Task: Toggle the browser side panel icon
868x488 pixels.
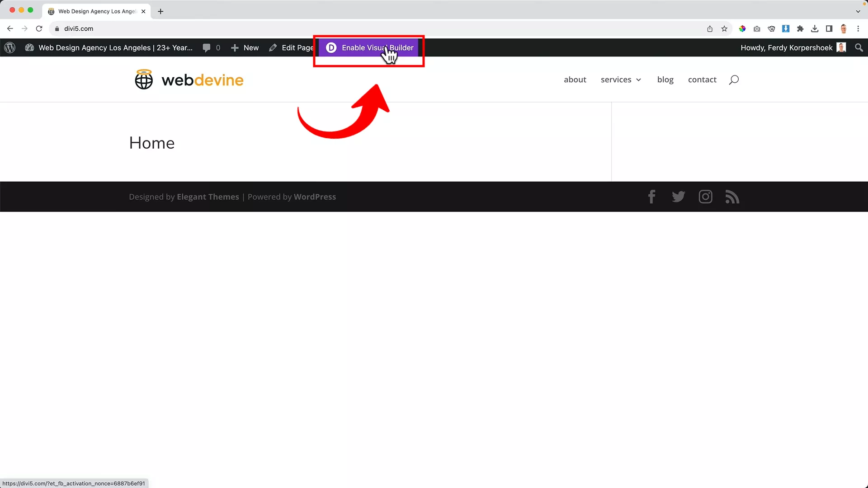Action: tap(829, 28)
